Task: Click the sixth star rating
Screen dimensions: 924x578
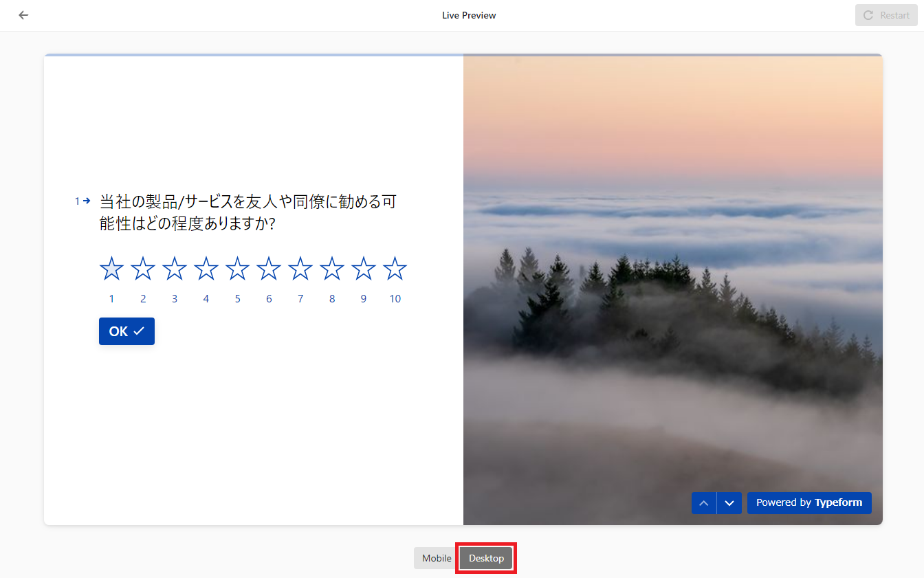Action: [x=269, y=269]
